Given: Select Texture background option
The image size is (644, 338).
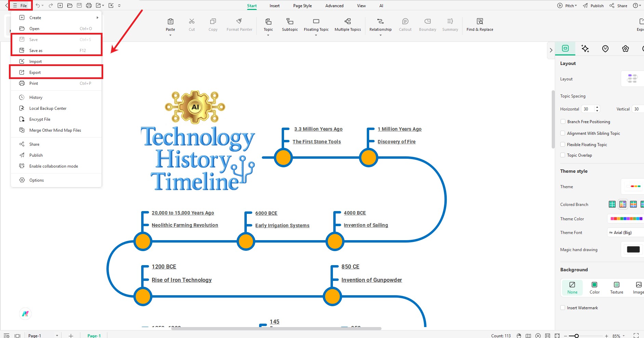Looking at the screenshot, I should 617,288.
